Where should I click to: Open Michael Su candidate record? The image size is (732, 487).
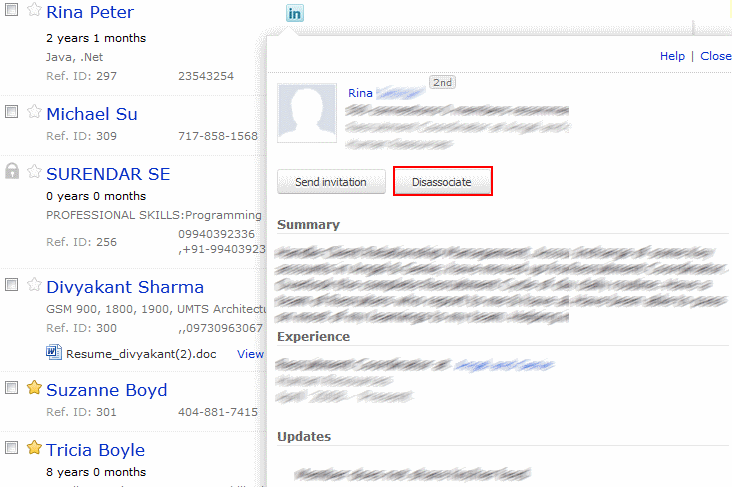[x=92, y=114]
